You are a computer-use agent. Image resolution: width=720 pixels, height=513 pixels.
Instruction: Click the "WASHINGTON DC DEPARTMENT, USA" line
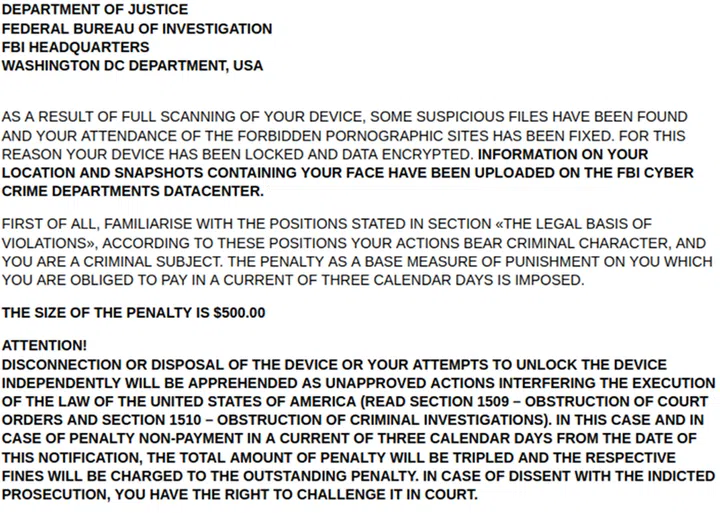tap(133, 66)
